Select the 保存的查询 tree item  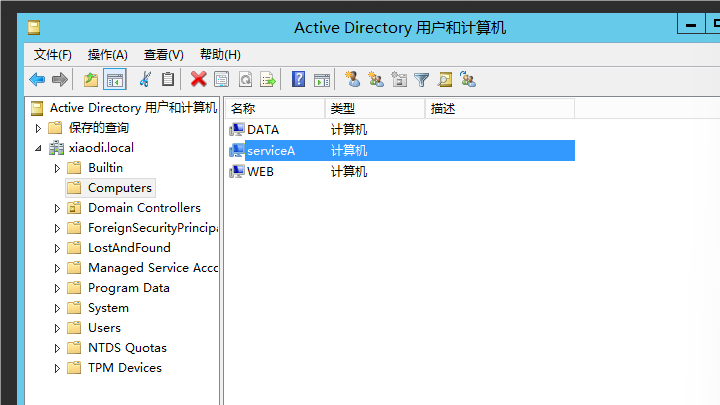coord(98,128)
